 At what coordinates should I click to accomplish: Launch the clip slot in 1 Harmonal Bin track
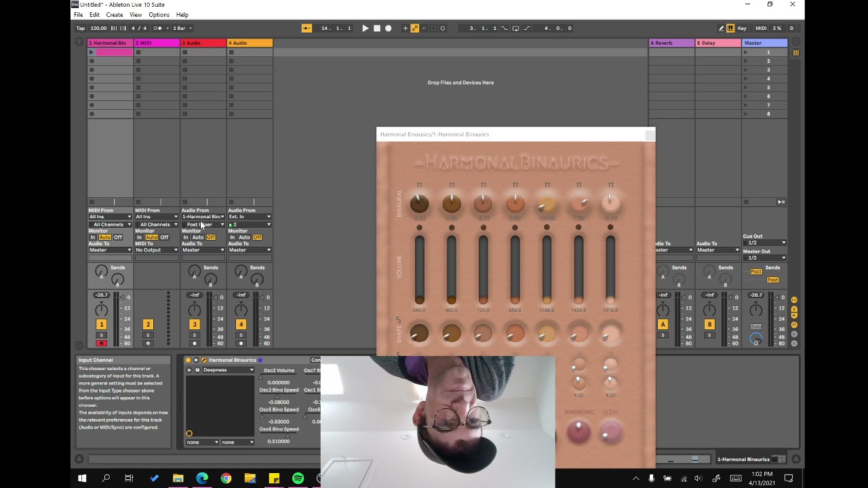92,52
